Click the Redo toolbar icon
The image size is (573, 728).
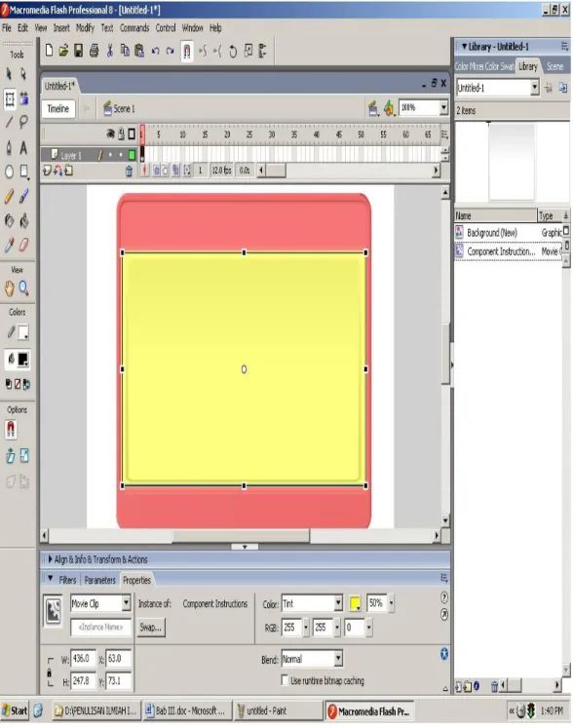click(170, 51)
